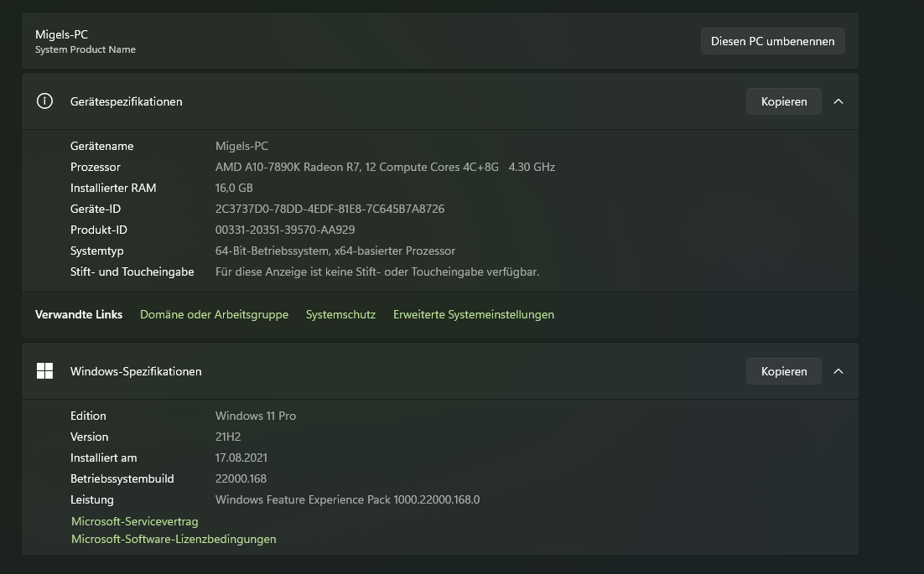Click the Edition value Windows 11 Pro
Screen dimensions: 924x574
point(255,416)
